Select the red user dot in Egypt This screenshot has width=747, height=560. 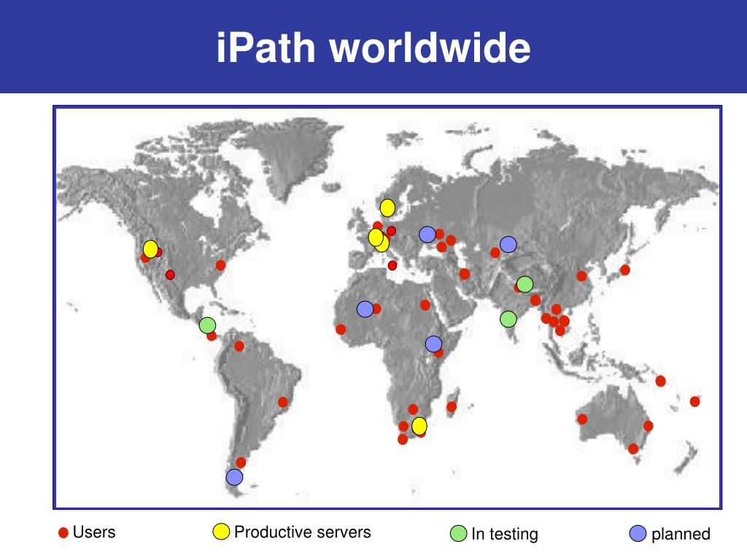coord(425,305)
